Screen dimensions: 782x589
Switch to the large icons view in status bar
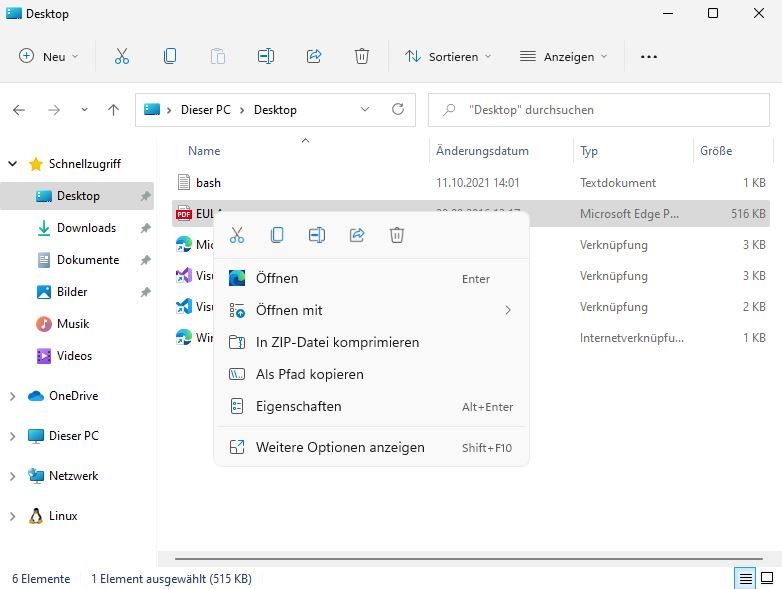[x=767, y=579]
